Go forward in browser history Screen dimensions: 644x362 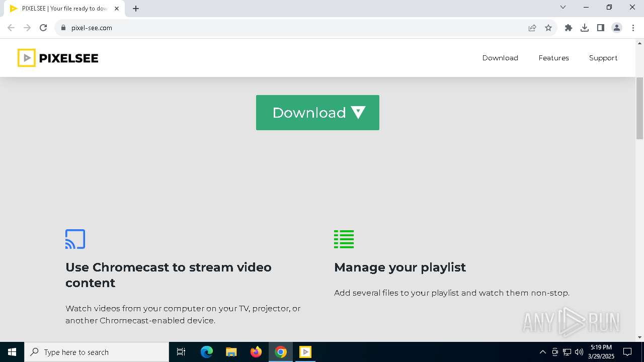(27, 28)
